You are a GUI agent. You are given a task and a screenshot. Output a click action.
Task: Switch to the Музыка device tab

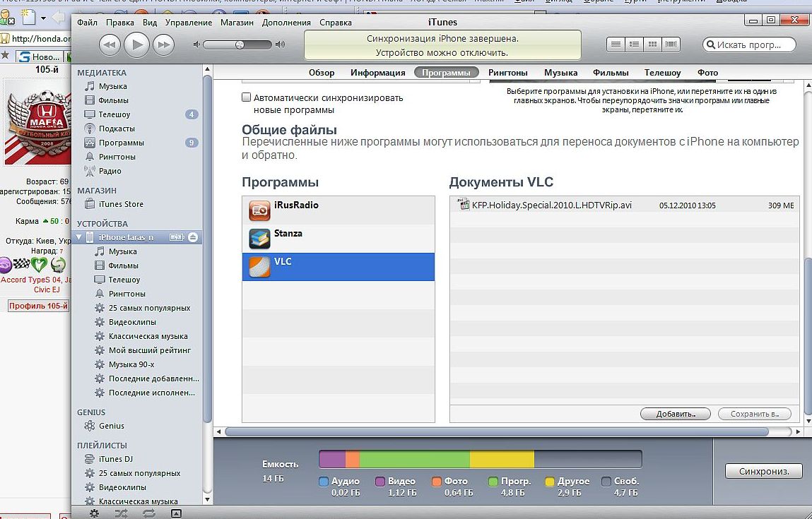coord(561,73)
